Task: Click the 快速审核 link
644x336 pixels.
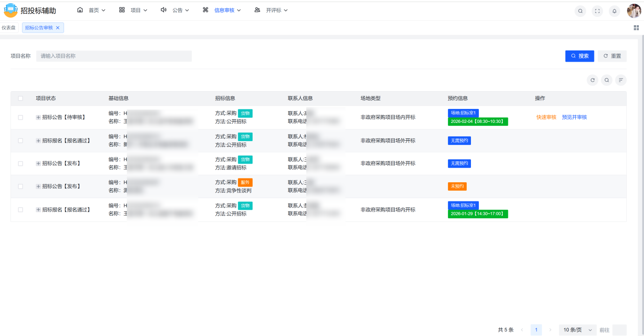Action: pyautogui.click(x=546, y=117)
